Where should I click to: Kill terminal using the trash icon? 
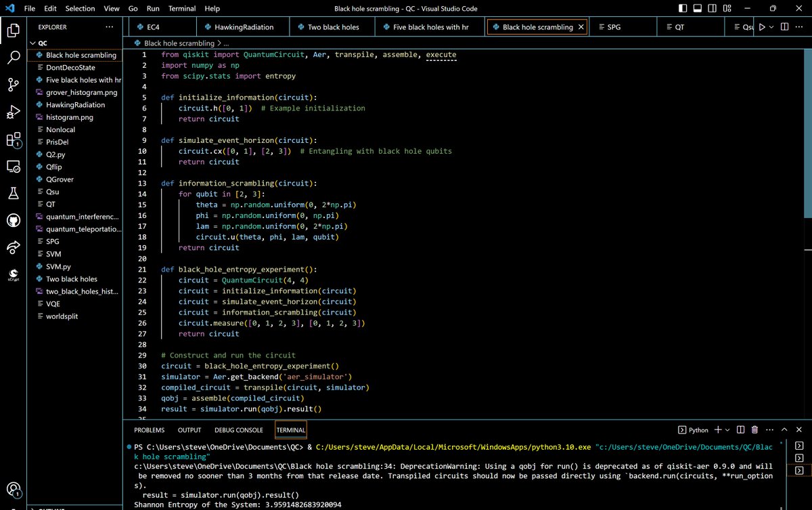tap(754, 430)
